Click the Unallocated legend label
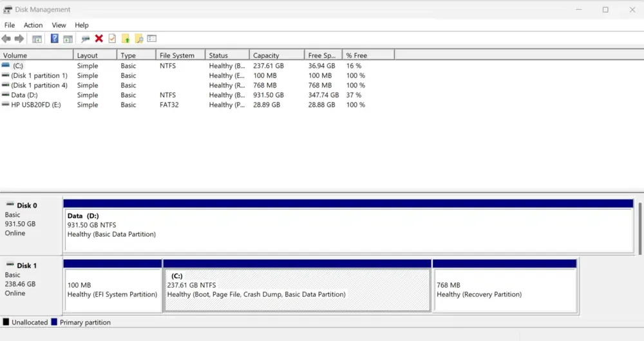The height and width of the screenshot is (341, 644). (30, 322)
